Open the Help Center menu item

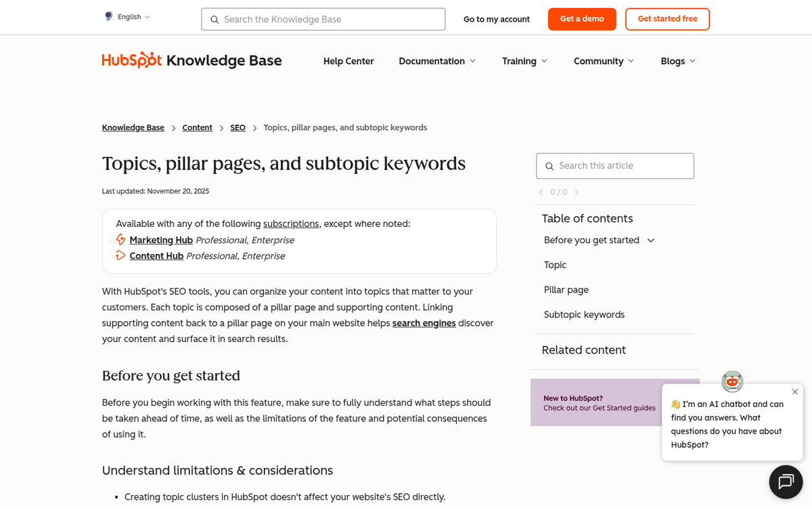348,61
